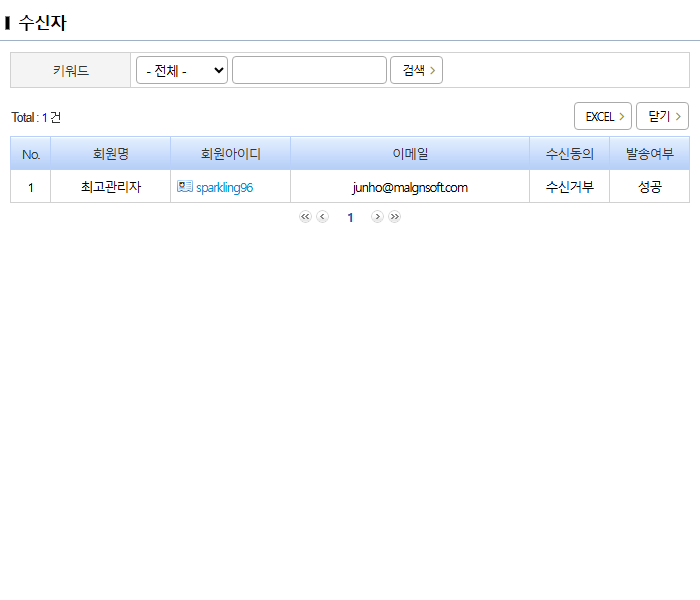This screenshot has height=600, width=700.
Task: Click the 회원명 column header
Action: (x=111, y=154)
